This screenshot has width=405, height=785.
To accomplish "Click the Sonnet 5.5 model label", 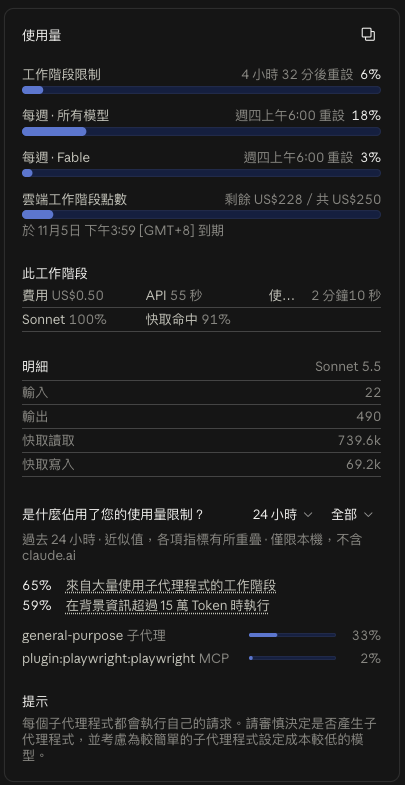I will click(348, 366).
